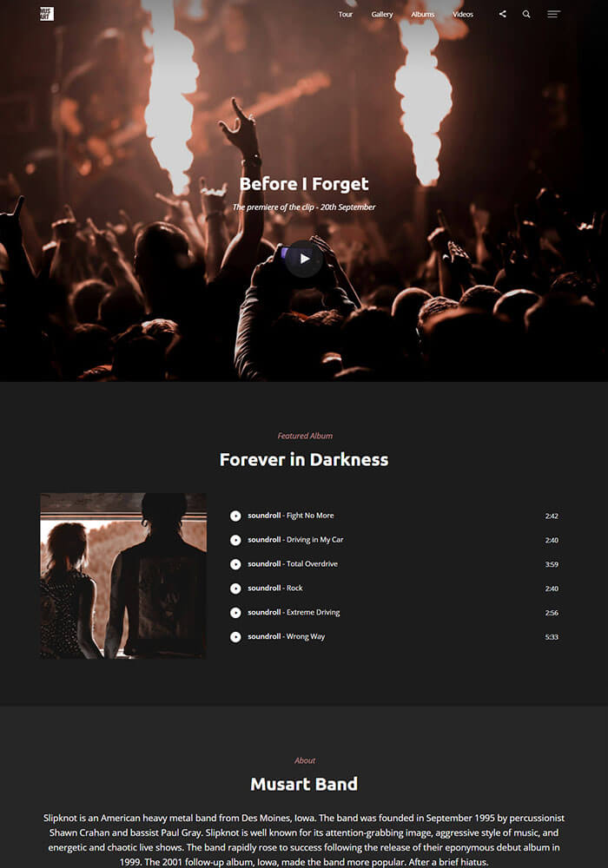Image resolution: width=608 pixels, height=868 pixels.
Task: Play track Wrong Way
Action: (235, 637)
